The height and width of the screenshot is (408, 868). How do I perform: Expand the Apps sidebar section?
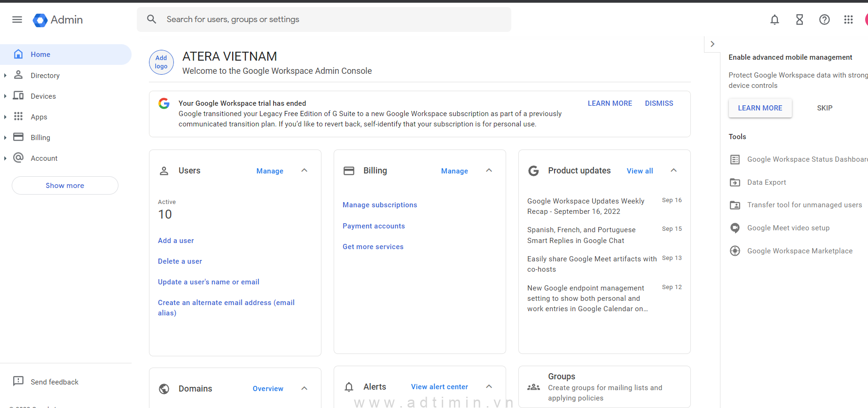(x=5, y=117)
